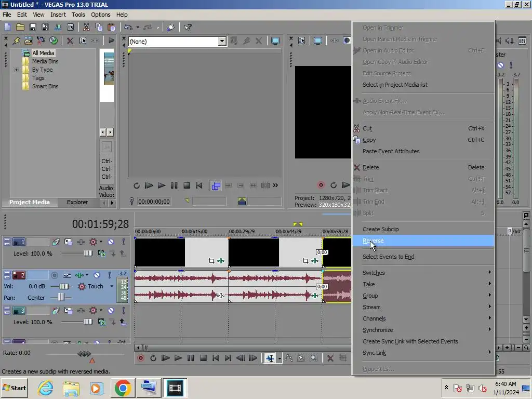
Task: Click the horse media thumbnail
Action: tap(109, 69)
